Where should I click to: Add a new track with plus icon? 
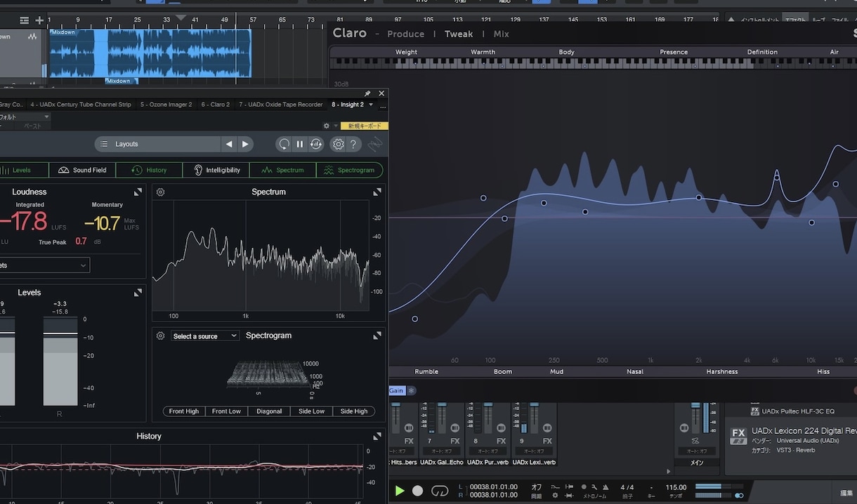tap(39, 20)
